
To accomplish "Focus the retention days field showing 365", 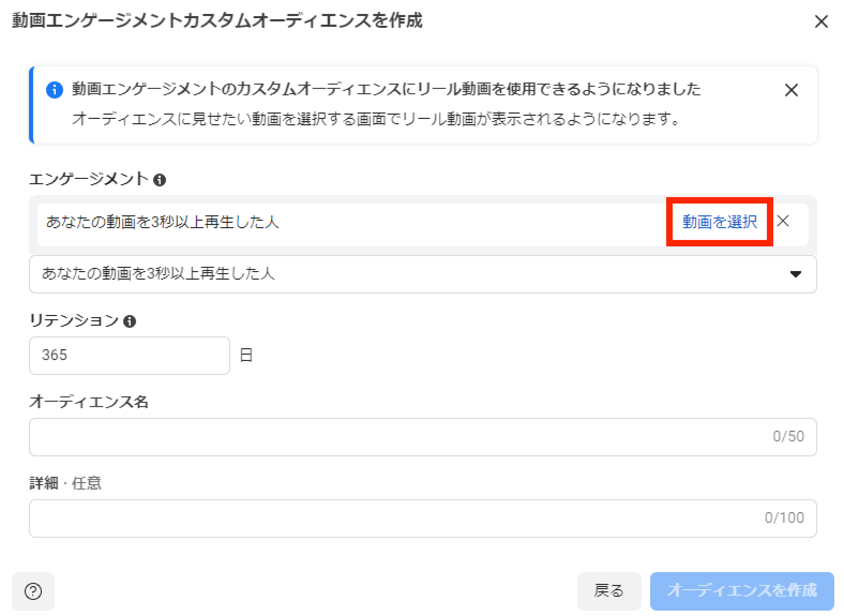I will [129, 355].
